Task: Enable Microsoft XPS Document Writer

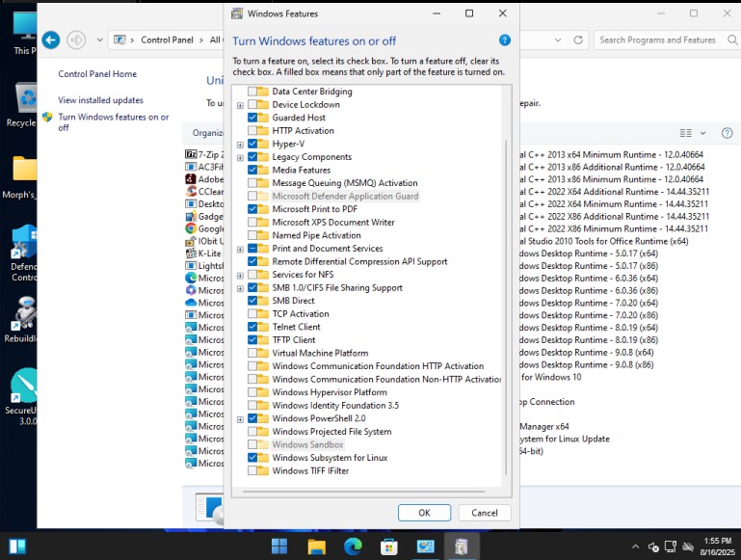Action: tap(252, 222)
